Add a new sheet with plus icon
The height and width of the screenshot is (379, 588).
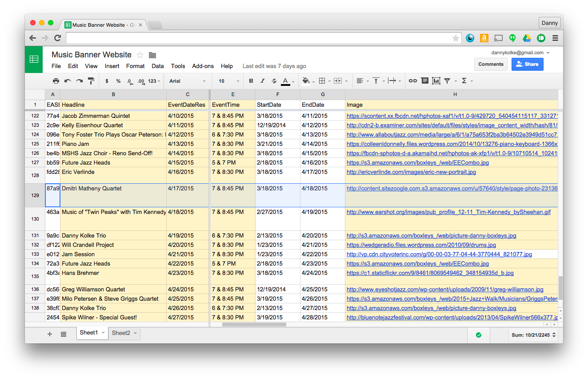[50, 334]
